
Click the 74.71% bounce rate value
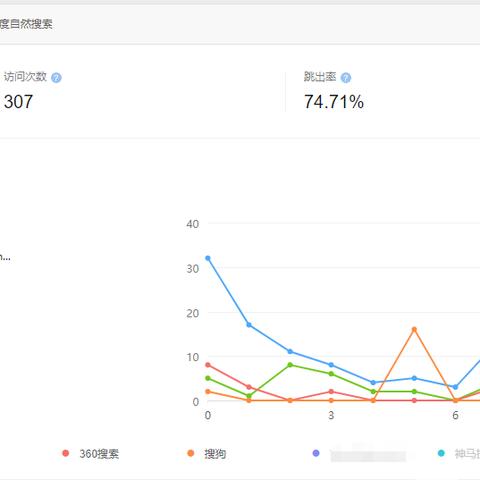334,102
